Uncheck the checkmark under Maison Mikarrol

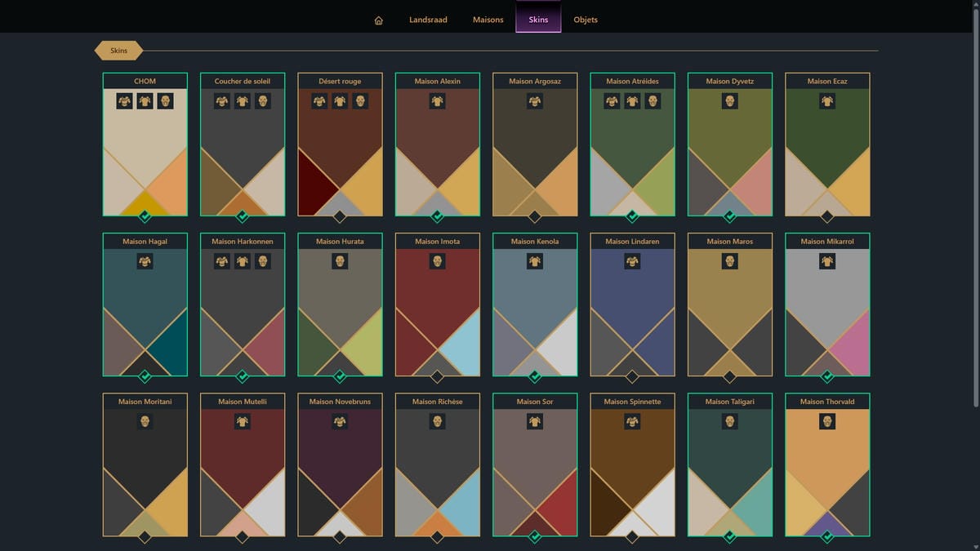[827, 376]
